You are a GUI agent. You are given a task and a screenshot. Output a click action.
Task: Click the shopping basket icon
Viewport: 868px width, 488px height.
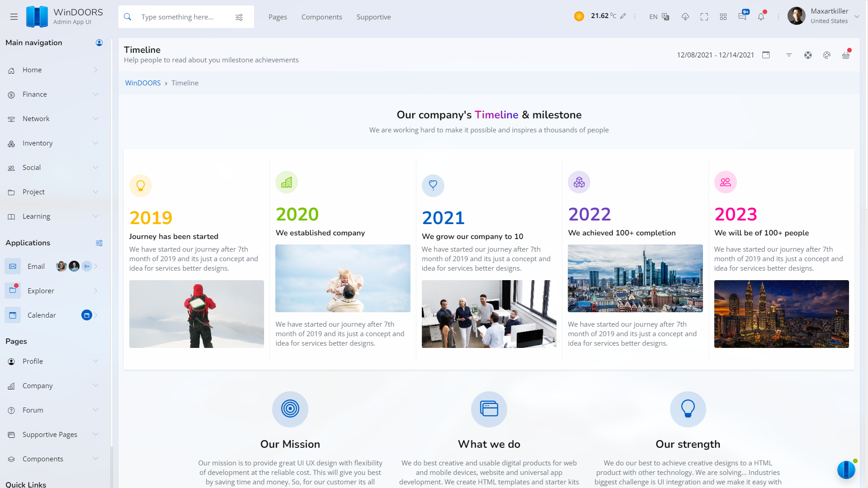coord(846,55)
